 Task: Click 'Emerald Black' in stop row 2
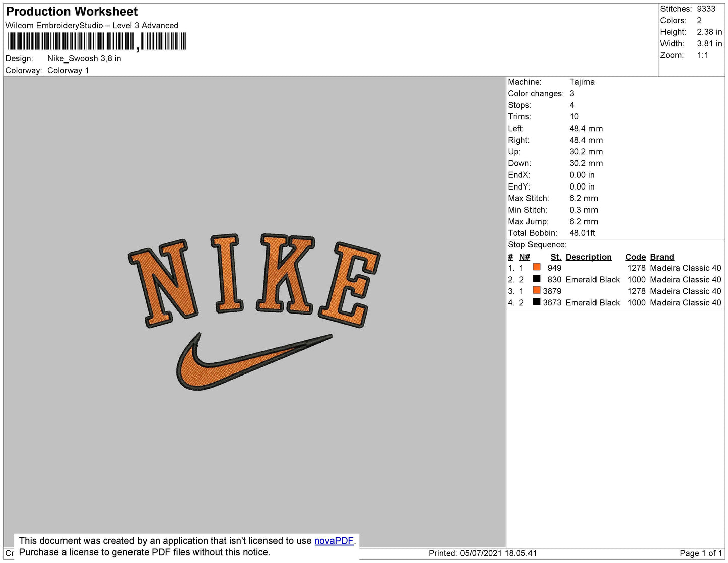coord(592,279)
